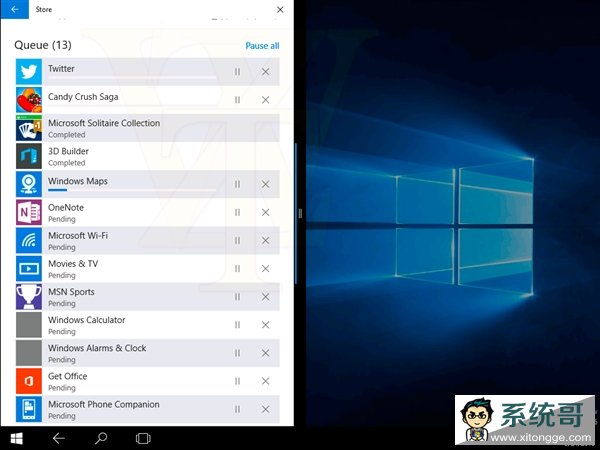The width and height of the screenshot is (600, 450).
Task: Close the Store window
Action: 280,10
